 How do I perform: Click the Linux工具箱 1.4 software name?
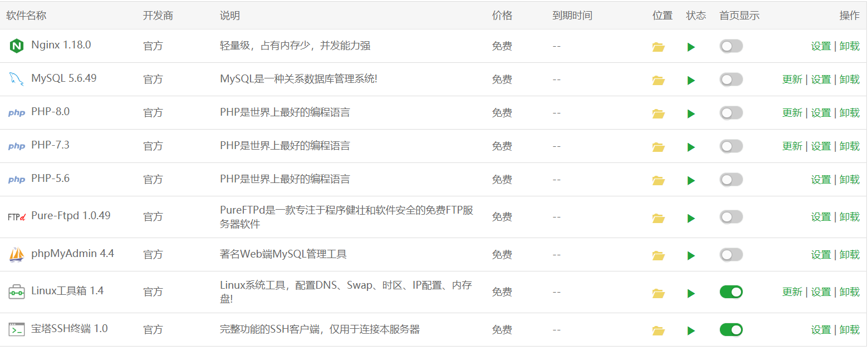click(67, 291)
